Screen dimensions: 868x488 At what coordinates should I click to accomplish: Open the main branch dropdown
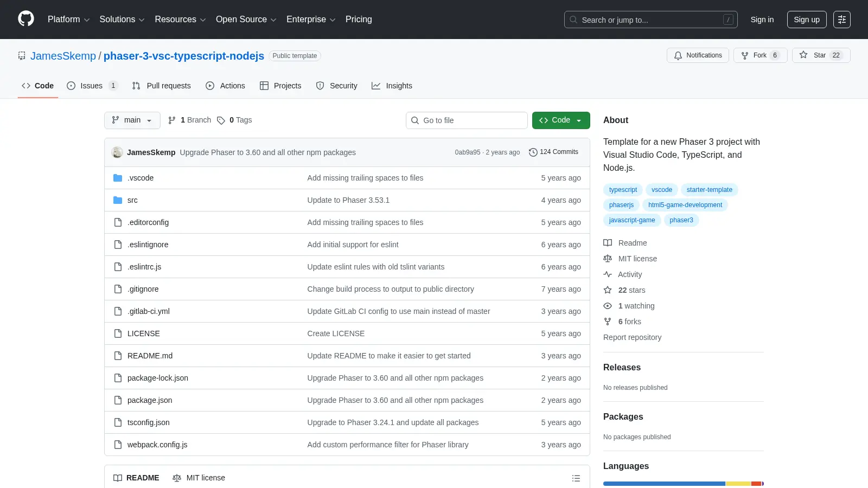(x=132, y=120)
